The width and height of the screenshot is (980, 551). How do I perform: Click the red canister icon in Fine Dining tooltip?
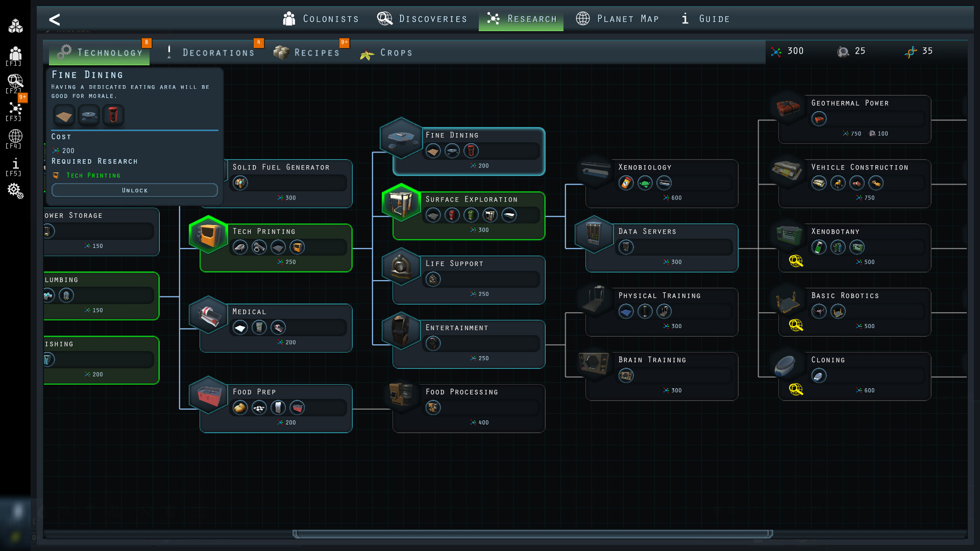click(x=113, y=115)
